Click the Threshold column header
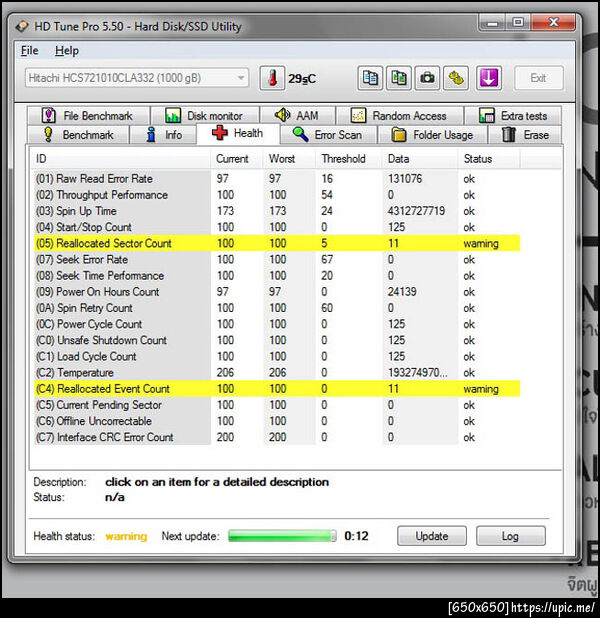The height and width of the screenshot is (618, 600). click(x=349, y=159)
